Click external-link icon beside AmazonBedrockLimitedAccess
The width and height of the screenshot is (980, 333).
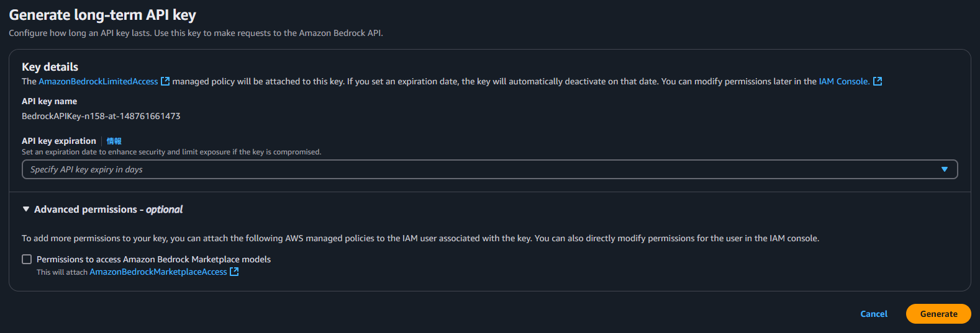coord(165,81)
